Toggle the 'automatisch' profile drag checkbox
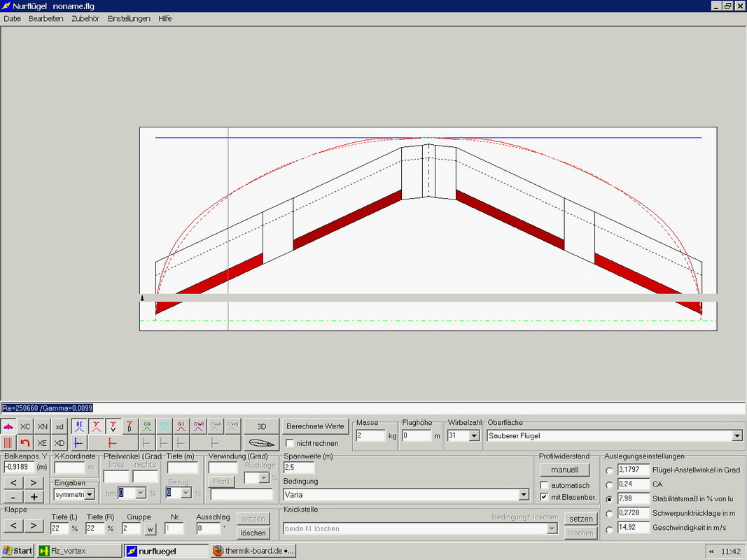The image size is (747, 560). pyautogui.click(x=545, y=485)
